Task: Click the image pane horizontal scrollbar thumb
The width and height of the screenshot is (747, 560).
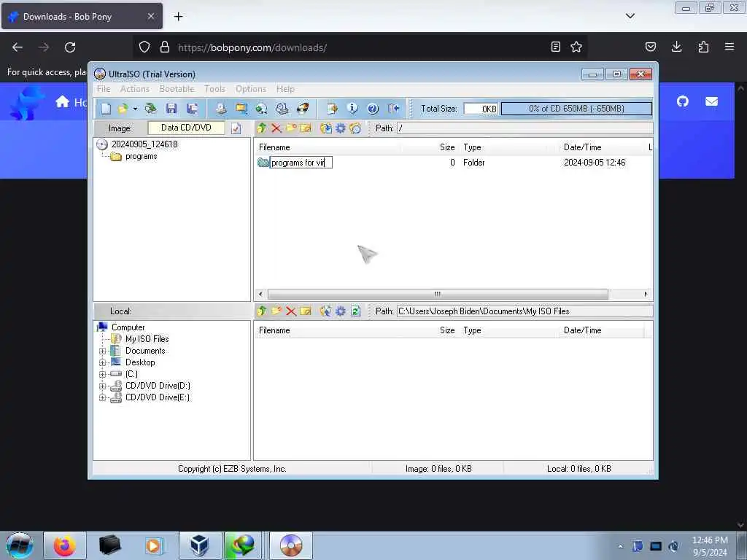Action: (438, 295)
